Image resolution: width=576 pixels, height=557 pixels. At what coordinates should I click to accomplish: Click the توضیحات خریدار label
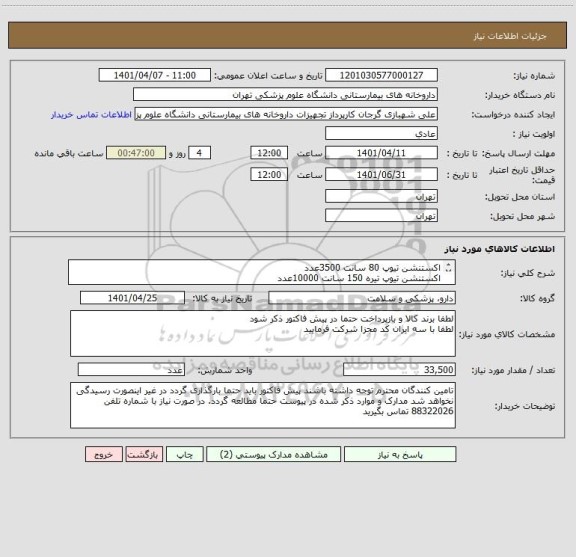click(x=525, y=406)
